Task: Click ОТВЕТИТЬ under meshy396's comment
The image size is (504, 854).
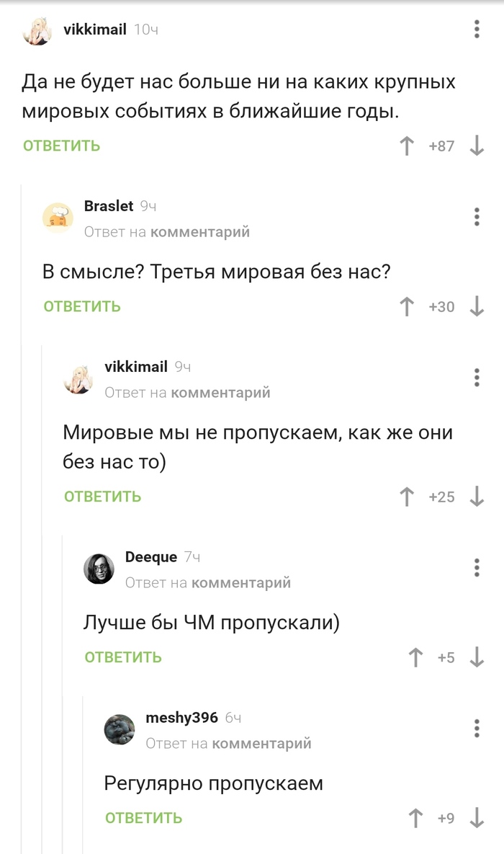Action: click(144, 818)
